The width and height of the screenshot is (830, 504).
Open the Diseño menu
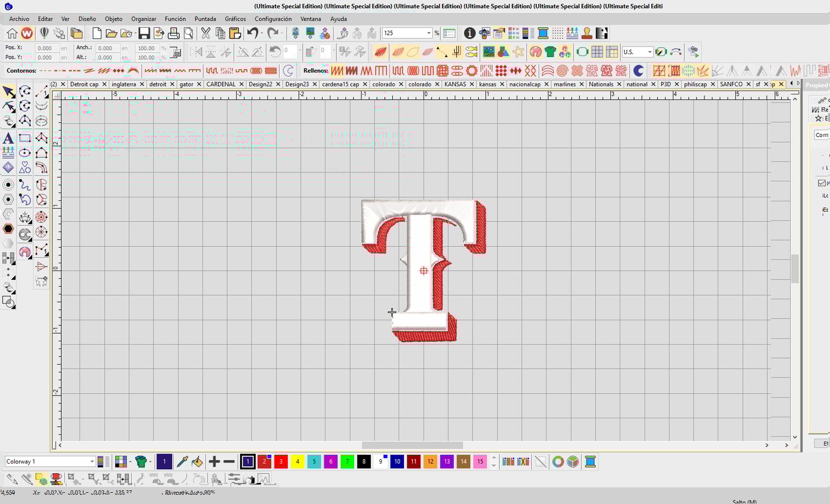87,19
